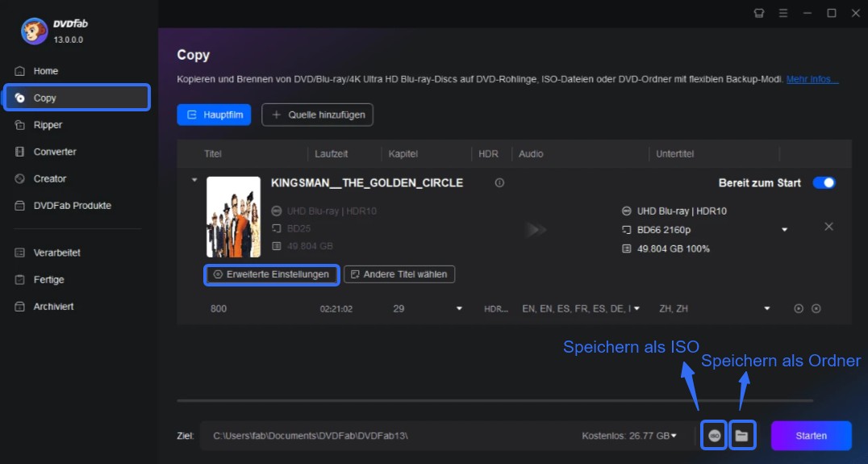Screen dimensions: 868x464
Task: Click the horizontal scrollbar below the list
Action: coord(495,400)
